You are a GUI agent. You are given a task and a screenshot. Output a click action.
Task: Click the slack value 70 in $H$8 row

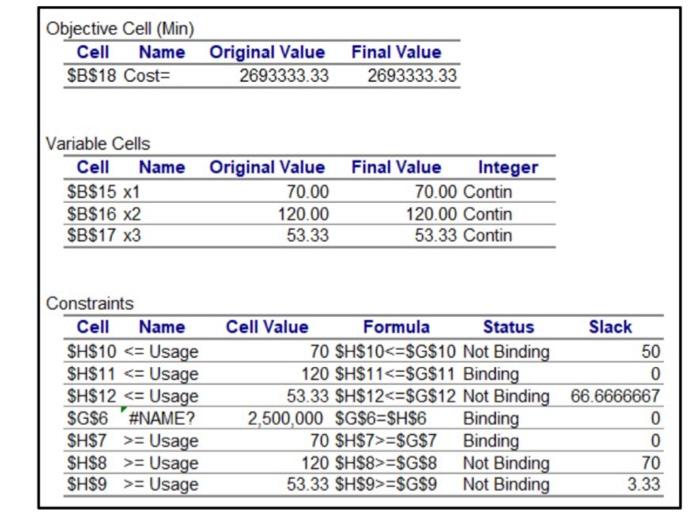point(651,463)
